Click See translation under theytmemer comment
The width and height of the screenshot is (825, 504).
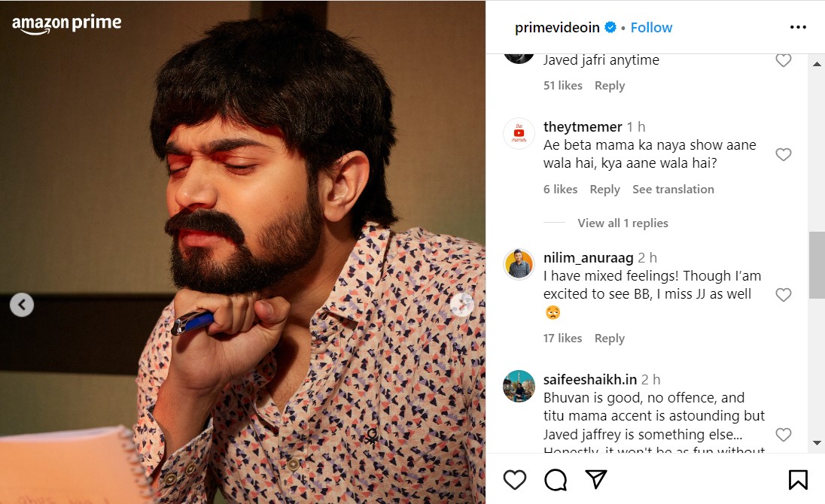click(x=673, y=190)
